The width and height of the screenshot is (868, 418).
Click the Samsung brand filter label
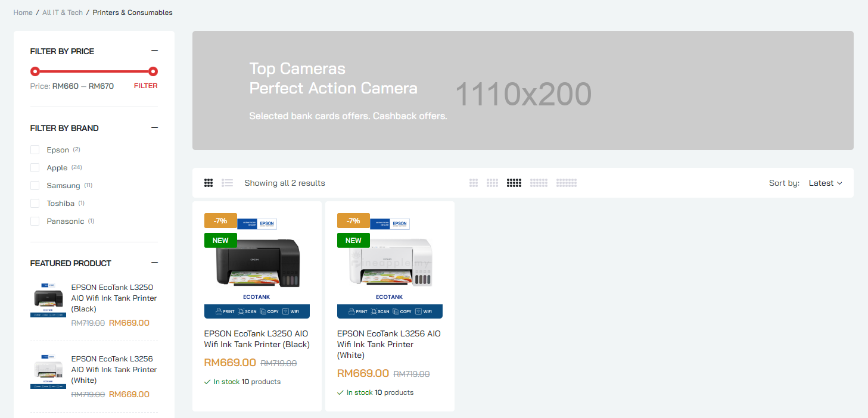[63, 185]
